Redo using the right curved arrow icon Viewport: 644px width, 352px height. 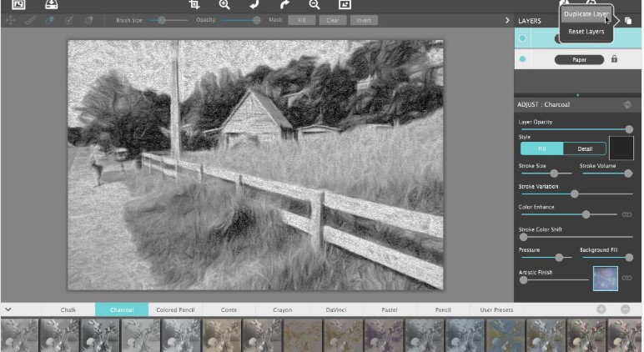pyautogui.click(x=284, y=4)
